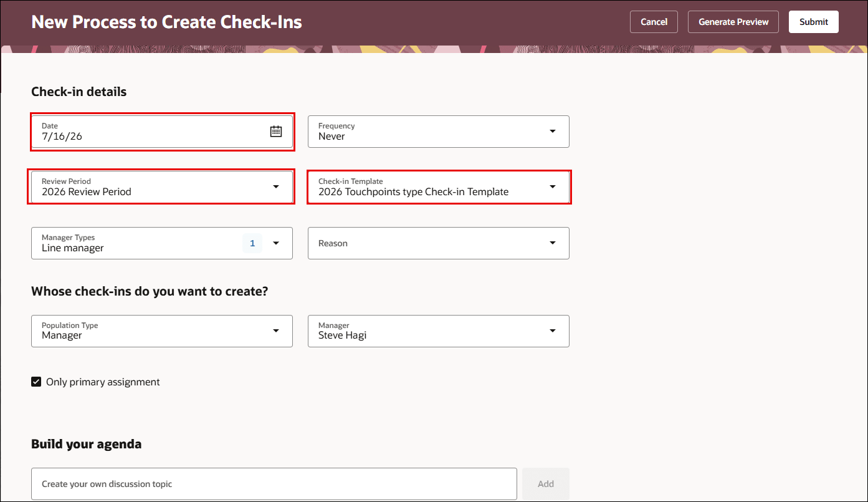Click Generate Preview button
This screenshot has height=502, width=868.
coord(733,22)
